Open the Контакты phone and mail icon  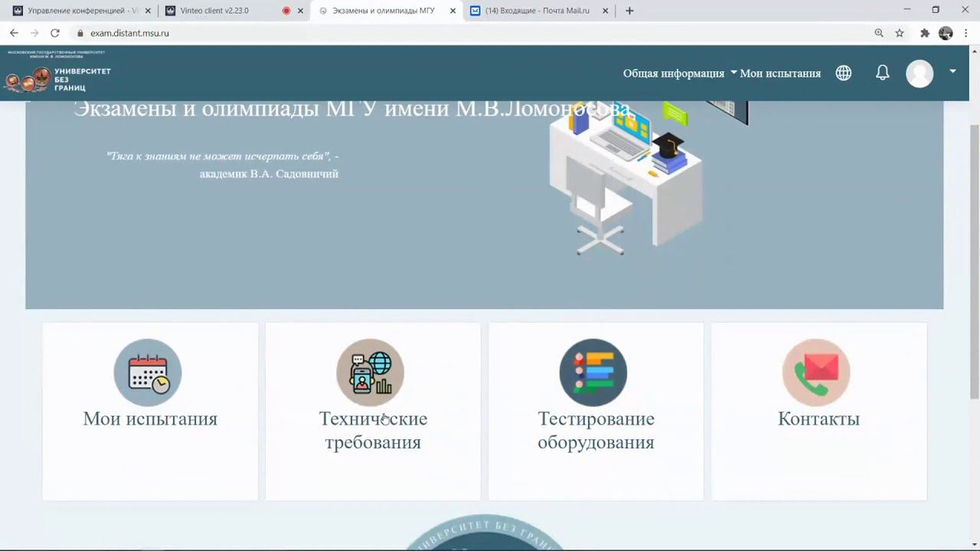pyautogui.click(x=816, y=373)
